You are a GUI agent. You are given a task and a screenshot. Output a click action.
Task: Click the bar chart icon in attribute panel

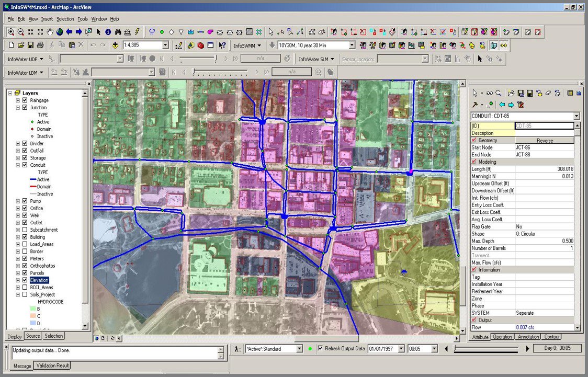coord(579,93)
